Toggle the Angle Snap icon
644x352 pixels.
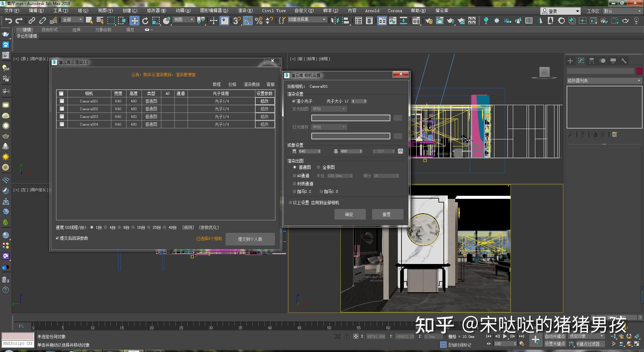point(248,21)
